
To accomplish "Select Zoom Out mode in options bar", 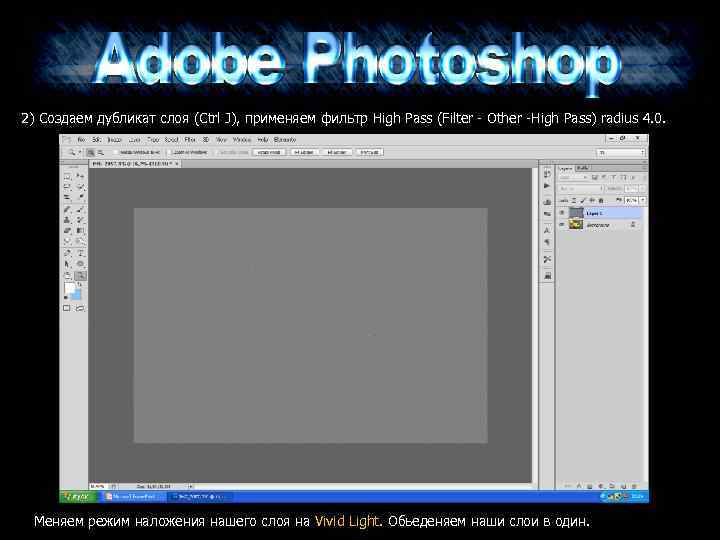I will coord(101,152).
